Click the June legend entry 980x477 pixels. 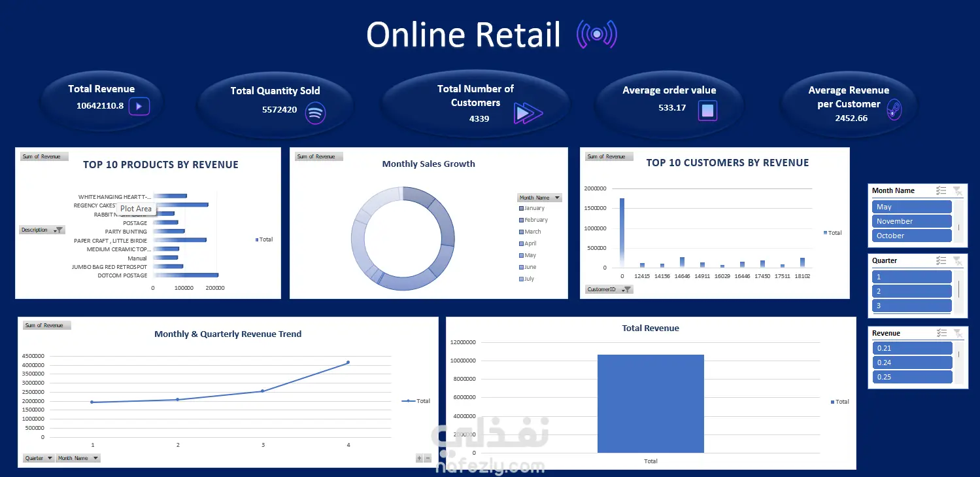[528, 267]
